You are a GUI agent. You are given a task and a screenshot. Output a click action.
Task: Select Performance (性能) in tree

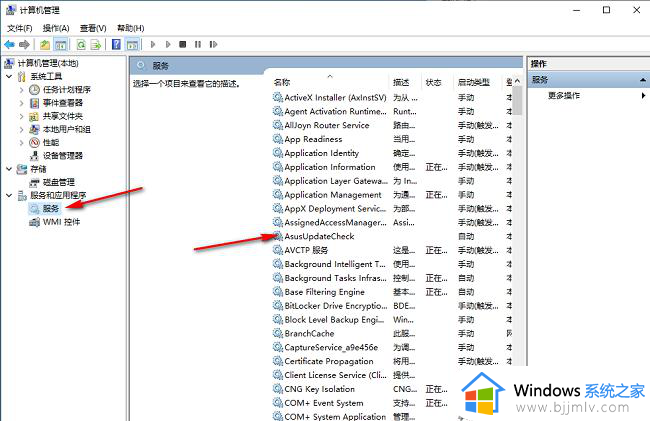[51, 143]
